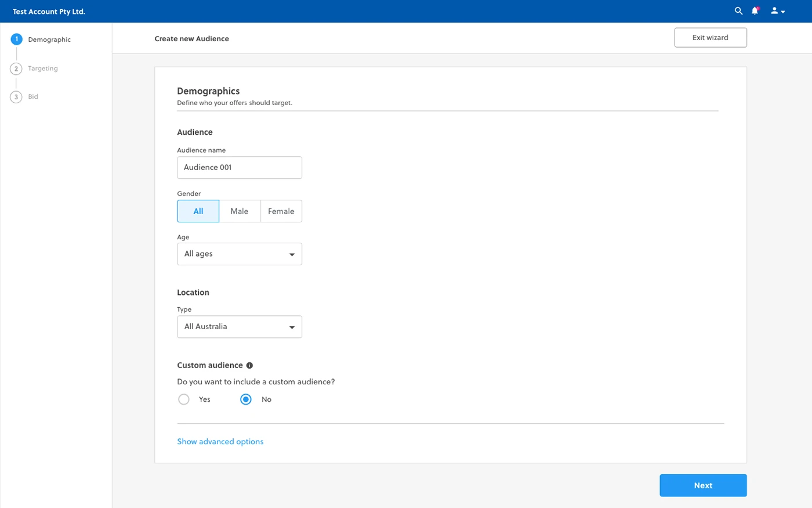Click the Next button

coord(703,485)
